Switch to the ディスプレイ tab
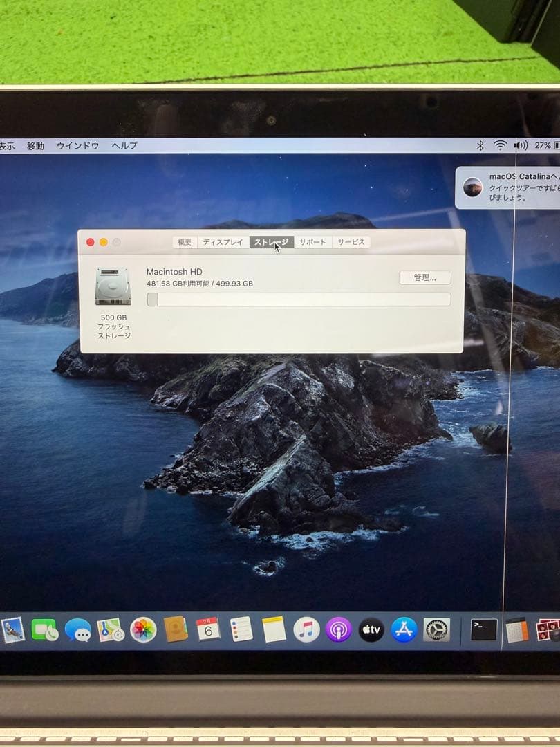560x747 pixels. 223,242
